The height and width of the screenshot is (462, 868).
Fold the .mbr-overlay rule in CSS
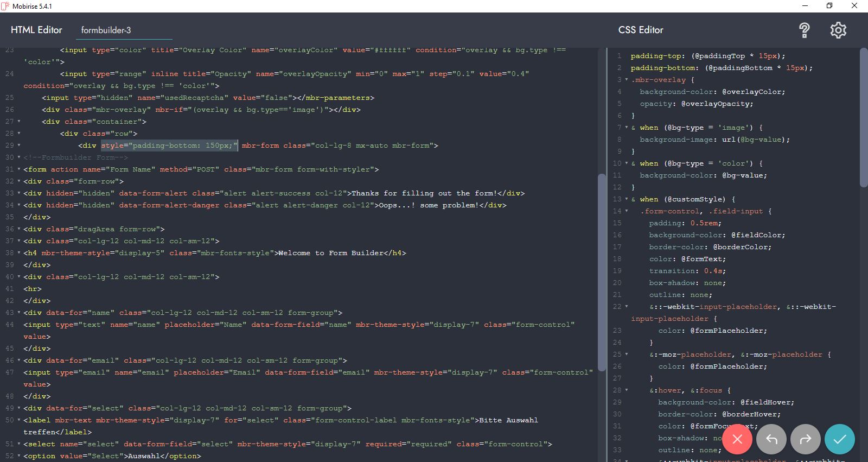click(627, 80)
